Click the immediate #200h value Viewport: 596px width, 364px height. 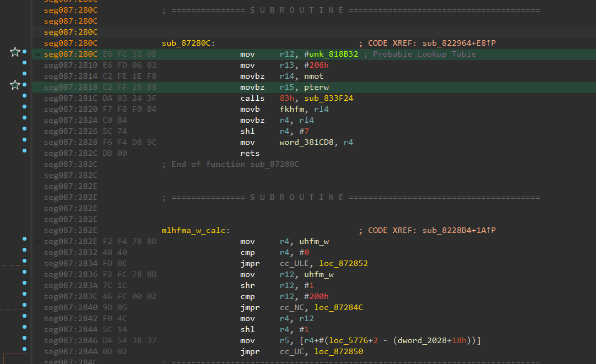point(317,296)
